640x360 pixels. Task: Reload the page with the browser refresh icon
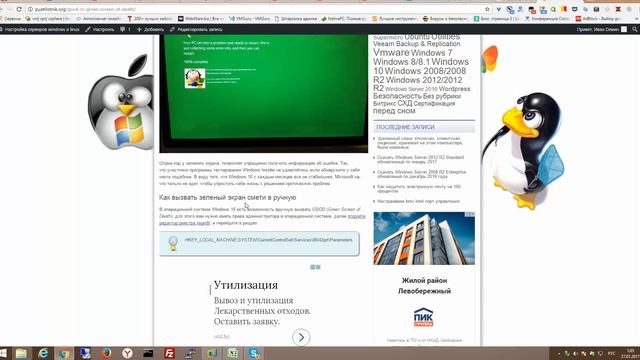point(19,9)
